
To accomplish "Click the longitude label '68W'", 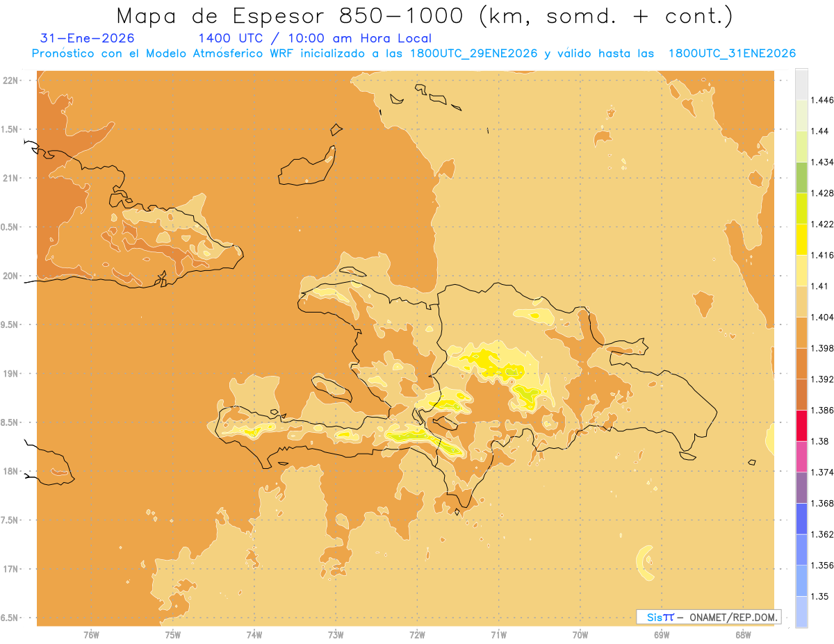I will [x=743, y=634].
